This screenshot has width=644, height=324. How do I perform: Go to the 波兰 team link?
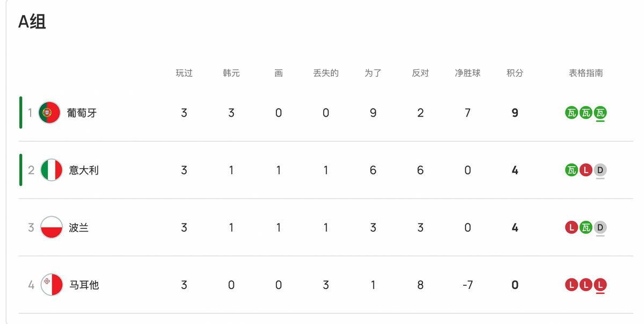[x=79, y=227]
